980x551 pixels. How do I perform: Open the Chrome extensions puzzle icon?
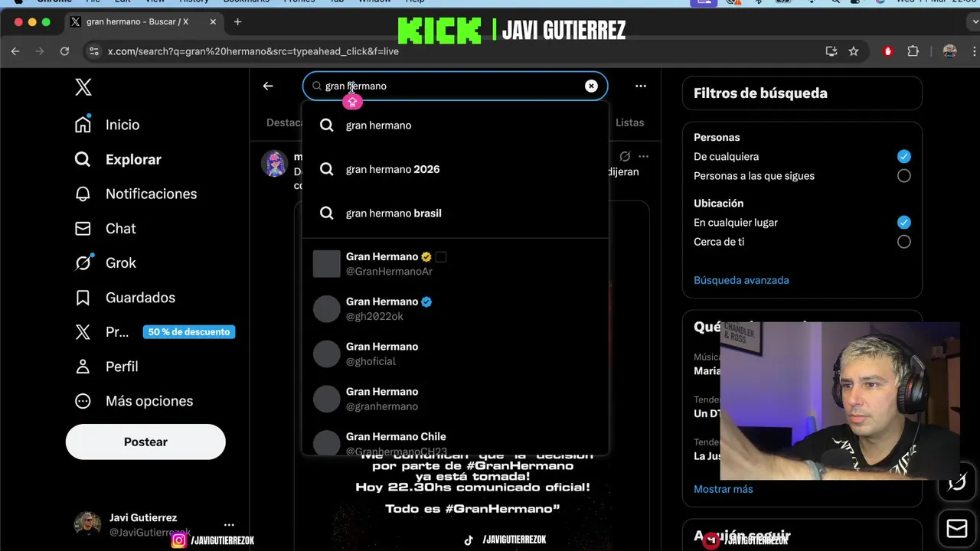[x=913, y=51]
